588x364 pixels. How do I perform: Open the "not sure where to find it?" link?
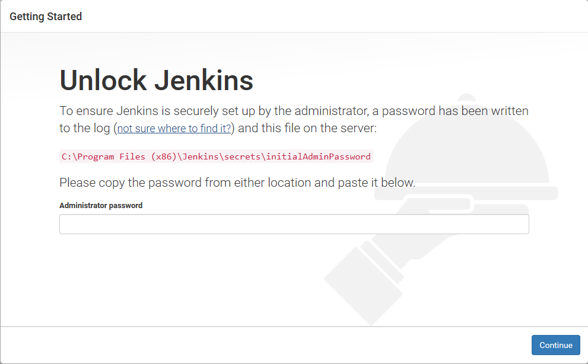(174, 129)
